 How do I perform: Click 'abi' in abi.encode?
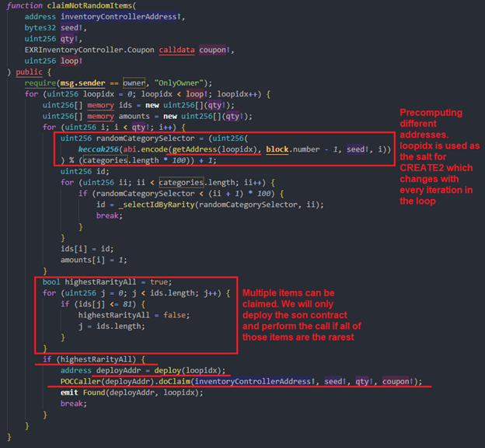(130, 149)
